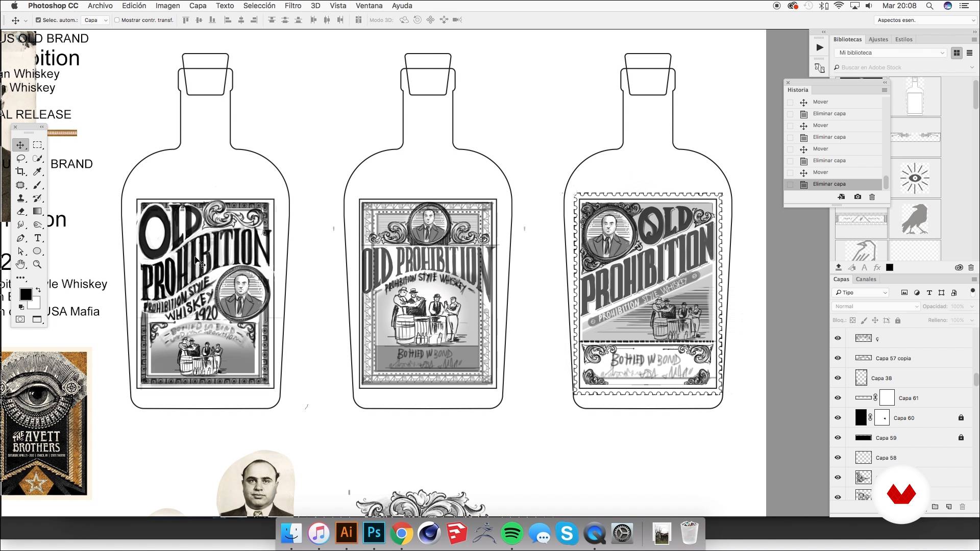Select the Horizontal Type tool
This screenshot has height=551, width=980.
coord(37,238)
